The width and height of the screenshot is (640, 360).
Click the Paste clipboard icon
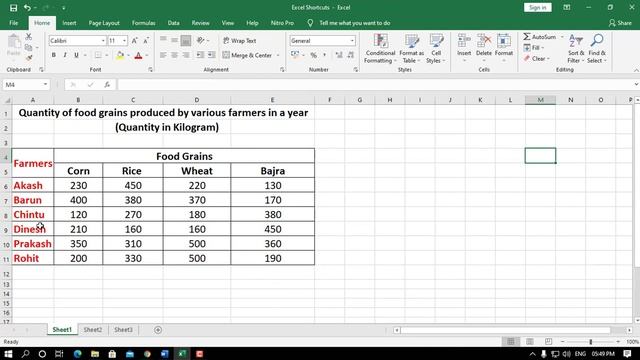(14, 42)
